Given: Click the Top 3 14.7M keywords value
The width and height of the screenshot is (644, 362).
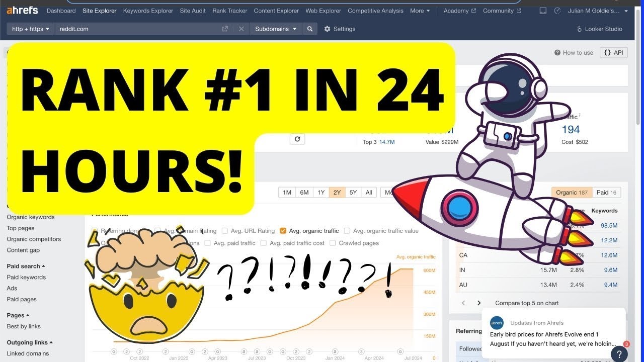Looking at the screenshot, I should coord(387,142).
